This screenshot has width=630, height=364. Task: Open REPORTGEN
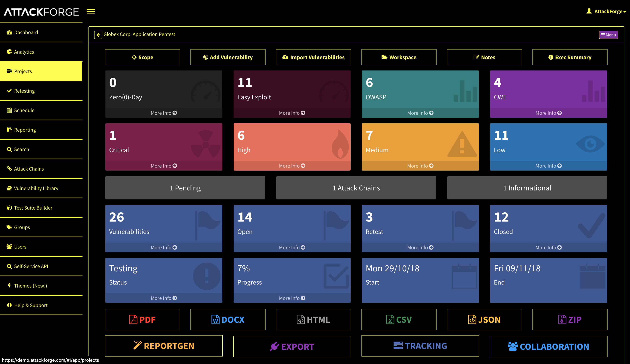point(164,346)
